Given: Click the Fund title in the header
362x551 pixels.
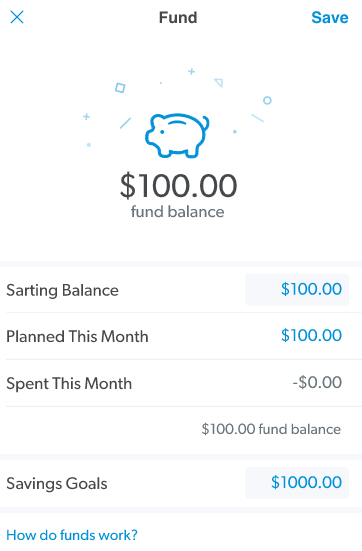Looking at the screenshot, I should [x=178, y=18].
